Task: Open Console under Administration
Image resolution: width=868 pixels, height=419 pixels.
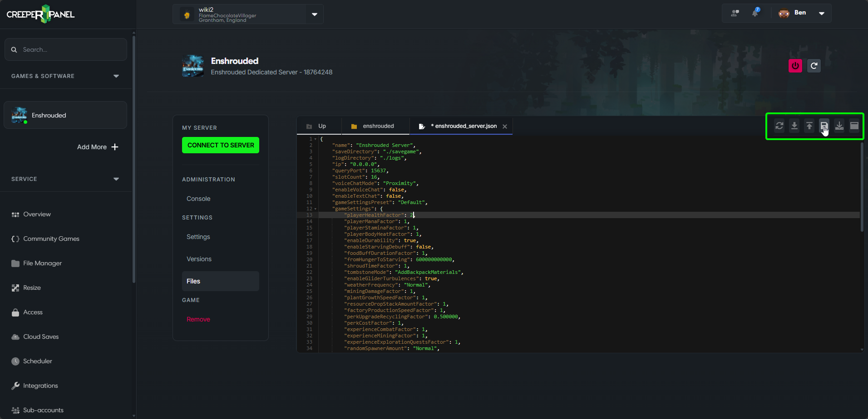Action: click(198, 199)
